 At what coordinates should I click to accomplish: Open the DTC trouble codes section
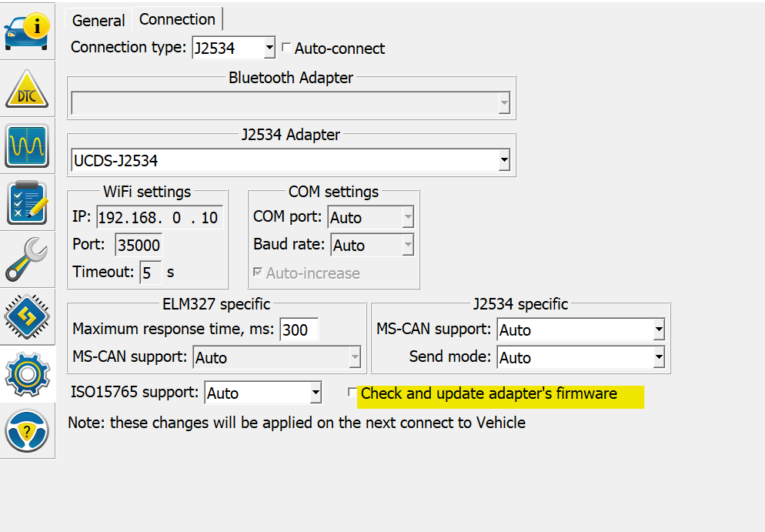coord(27,89)
